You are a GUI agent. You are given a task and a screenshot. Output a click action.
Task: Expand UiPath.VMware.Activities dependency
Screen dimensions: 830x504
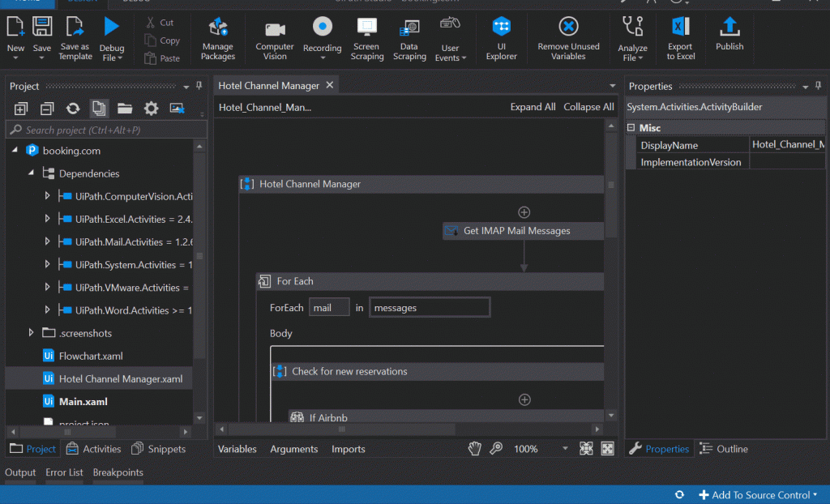[47, 287]
